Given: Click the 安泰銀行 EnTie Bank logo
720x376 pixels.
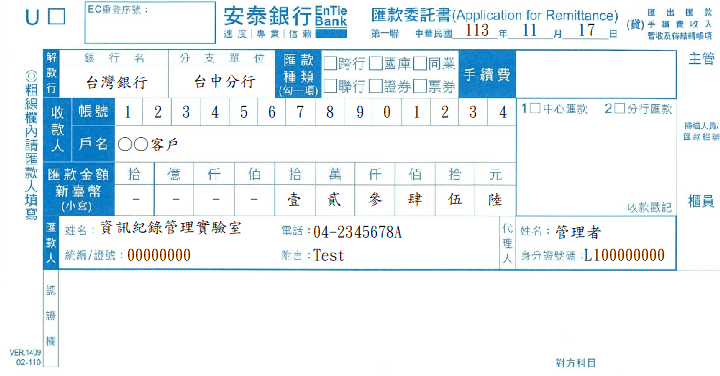Looking at the screenshot, I should pos(285,22).
